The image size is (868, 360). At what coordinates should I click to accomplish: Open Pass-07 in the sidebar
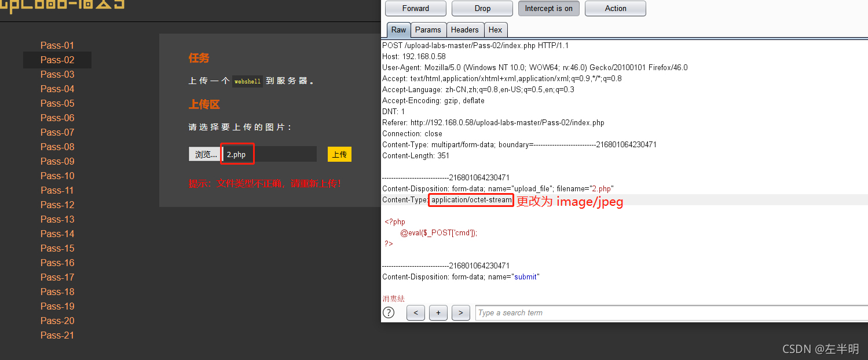pyautogui.click(x=57, y=132)
